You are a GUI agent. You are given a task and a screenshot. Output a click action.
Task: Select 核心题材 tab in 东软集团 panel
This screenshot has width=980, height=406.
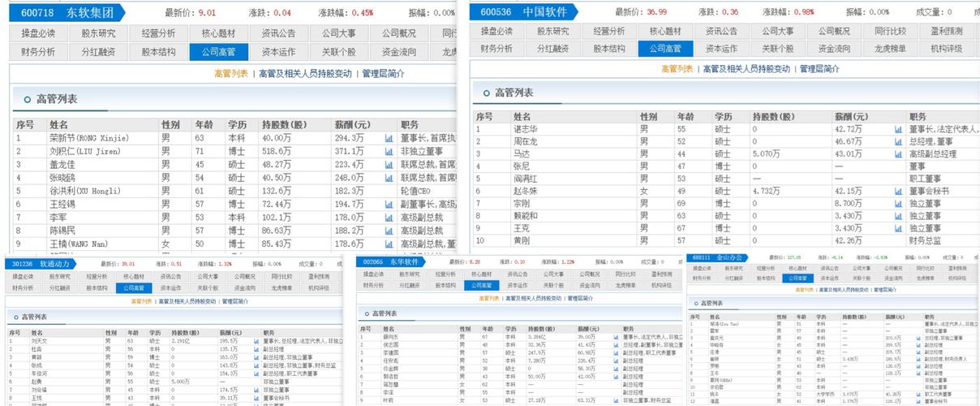tap(219, 33)
